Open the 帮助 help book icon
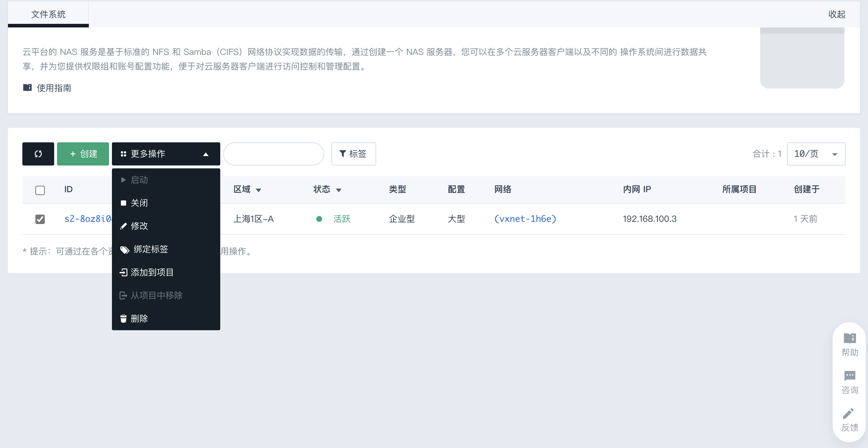The height and width of the screenshot is (448, 868). click(x=850, y=339)
